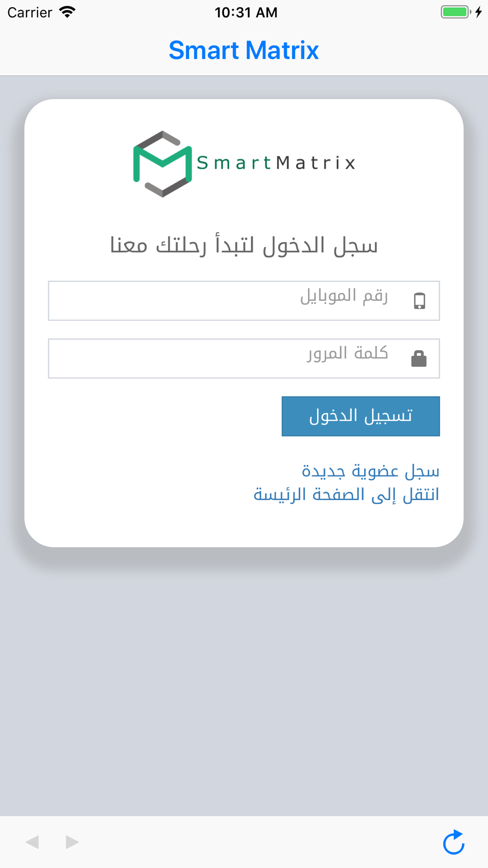
Task: Click the heading سجل الدخول لتبدأ رحلتك معنا
Action: tap(244, 245)
